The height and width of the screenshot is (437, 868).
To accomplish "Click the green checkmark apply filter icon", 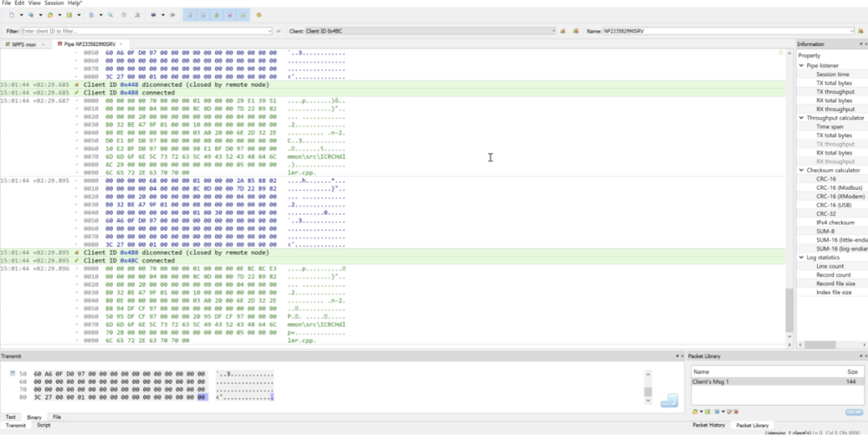I will coord(279,31).
